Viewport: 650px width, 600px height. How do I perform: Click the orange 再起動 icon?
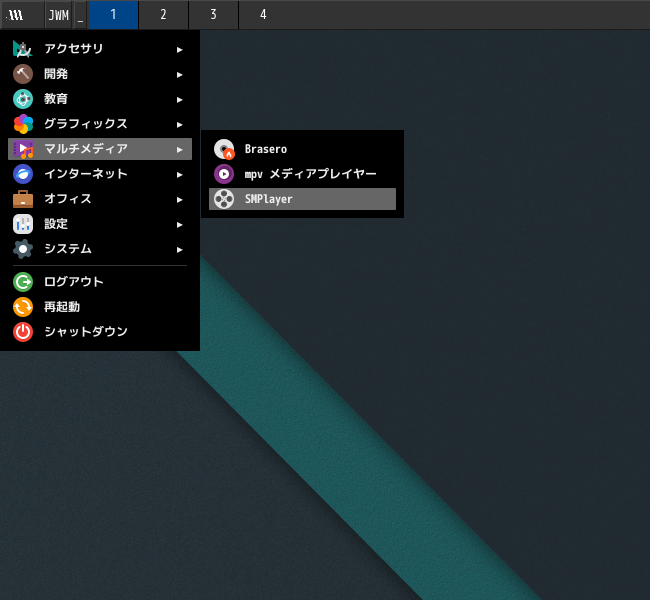click(23, 307)
